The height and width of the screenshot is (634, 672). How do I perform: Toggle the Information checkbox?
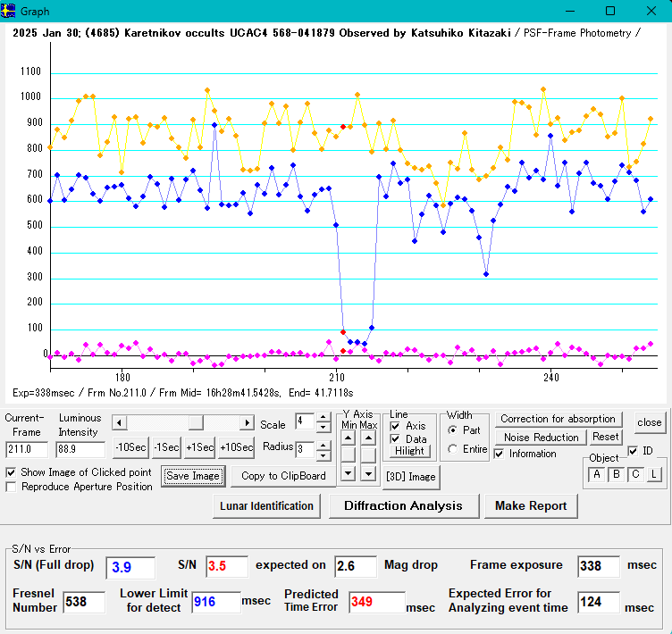point(500,454)
